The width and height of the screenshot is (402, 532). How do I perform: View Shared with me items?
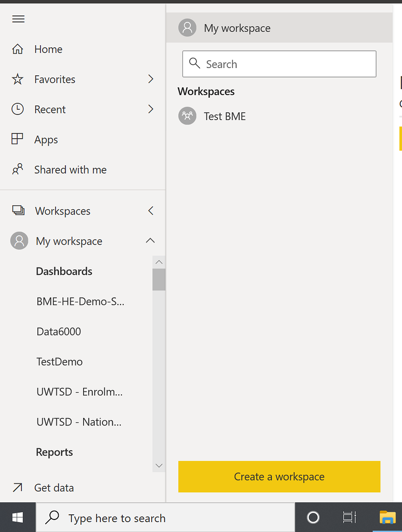tap(70, 169)
